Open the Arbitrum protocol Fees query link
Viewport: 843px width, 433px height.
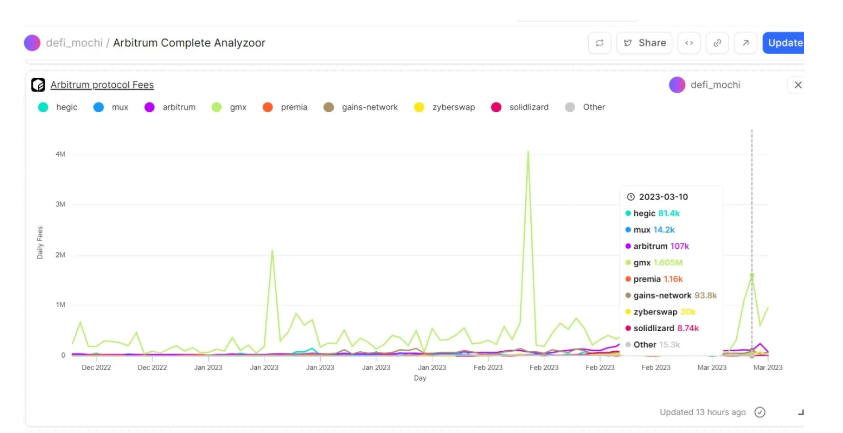102,85
